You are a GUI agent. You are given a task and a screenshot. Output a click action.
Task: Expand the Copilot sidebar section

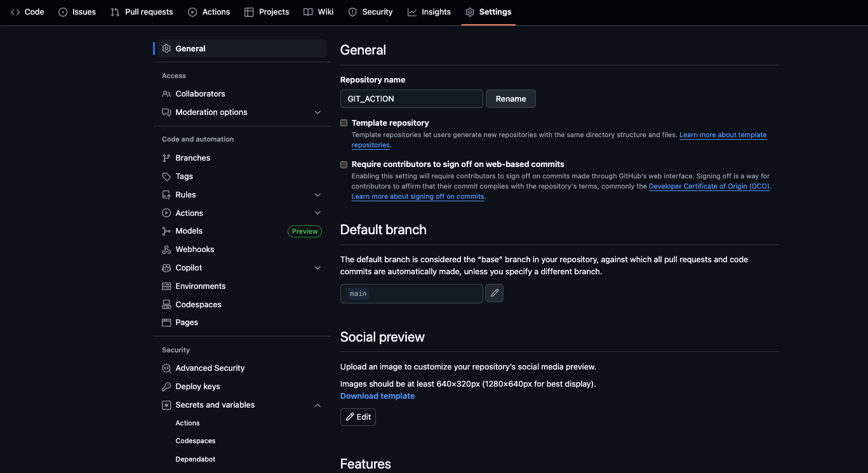click(x=317, y=267)
